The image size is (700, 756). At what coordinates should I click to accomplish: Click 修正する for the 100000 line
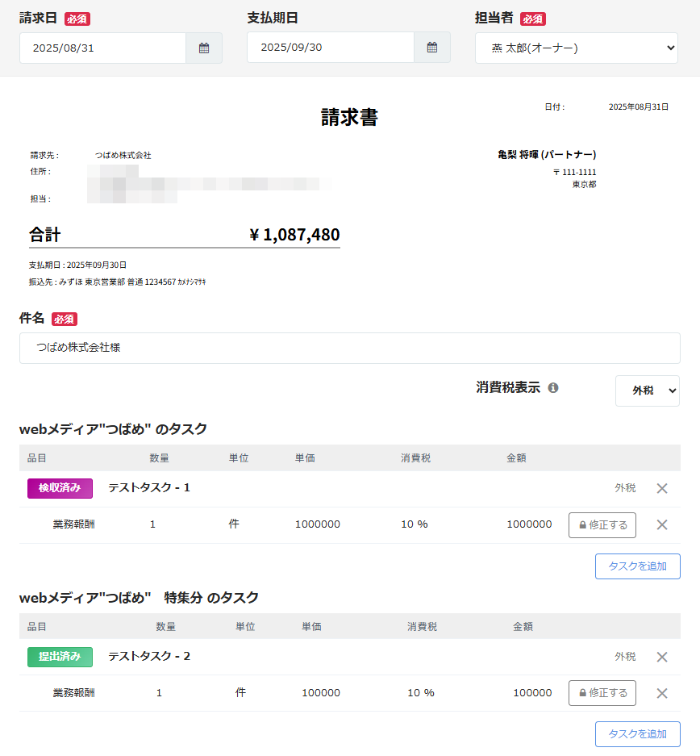point(602,693)
